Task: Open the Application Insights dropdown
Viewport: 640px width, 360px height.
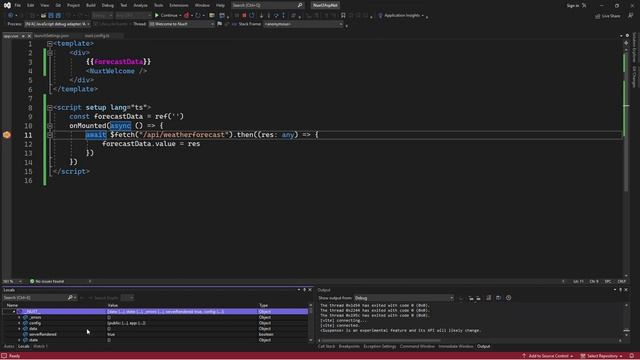Action: (402, 16)
